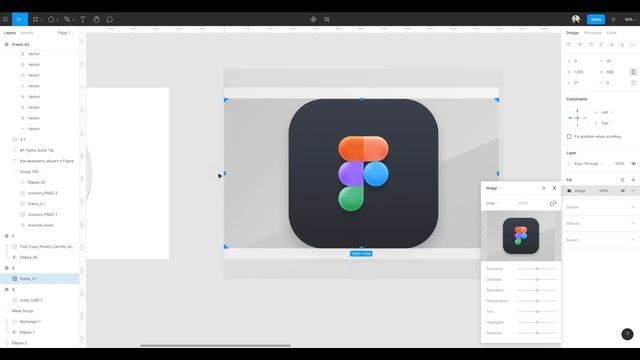Viewport: 640px width, 360px height.
Task: Adjust the Temperature slider
Action: (537, 301)
